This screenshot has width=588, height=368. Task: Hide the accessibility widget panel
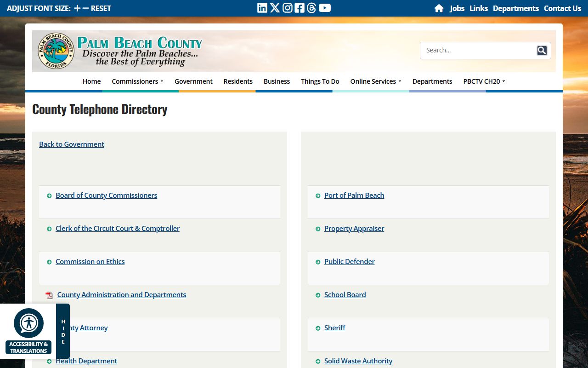pyautogui.click(x=63, y=331)
